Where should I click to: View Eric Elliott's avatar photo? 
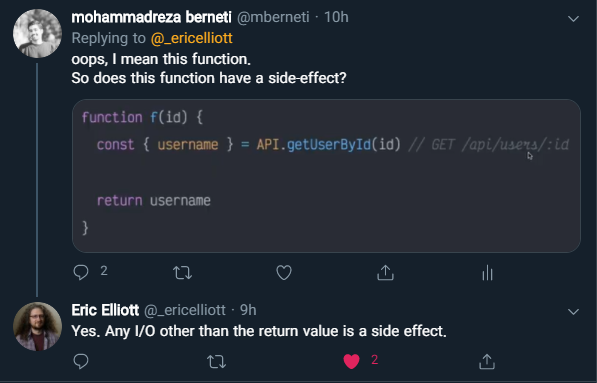37,326
